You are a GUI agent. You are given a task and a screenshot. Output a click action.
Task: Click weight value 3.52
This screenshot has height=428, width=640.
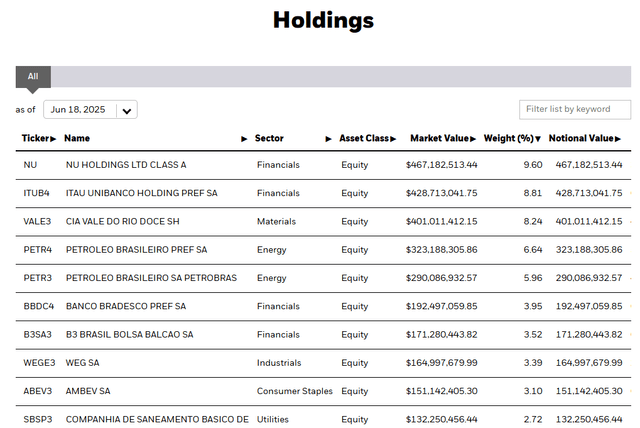pos(533,335)
